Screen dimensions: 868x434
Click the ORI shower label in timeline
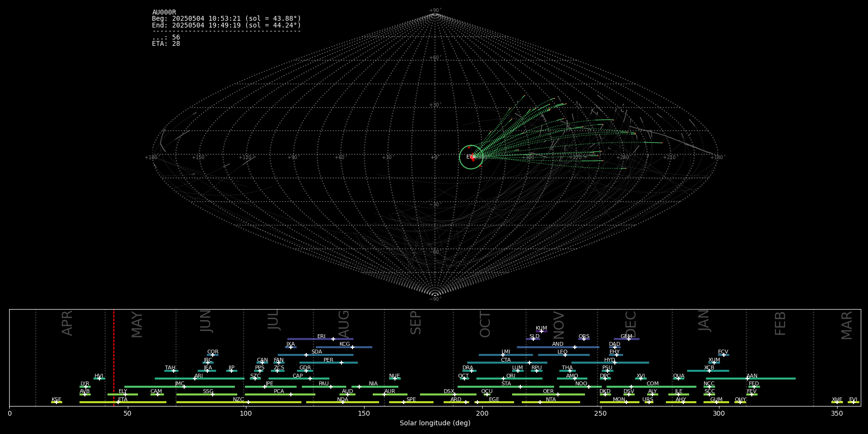(511, 376)
